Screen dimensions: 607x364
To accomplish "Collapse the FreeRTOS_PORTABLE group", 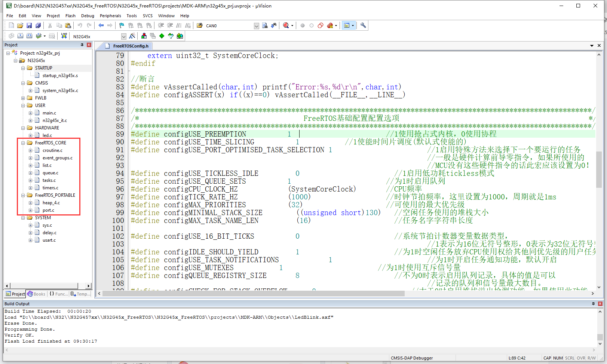I will coord(23,195).
